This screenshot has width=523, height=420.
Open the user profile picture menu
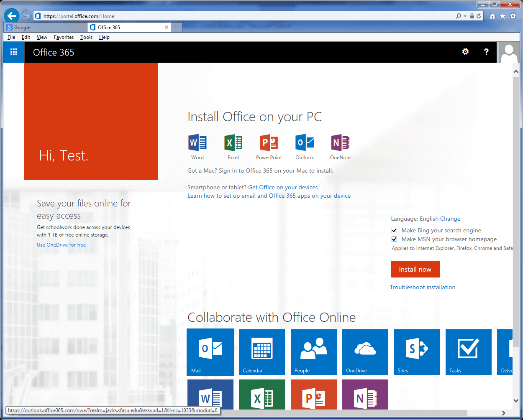[509, 52]
